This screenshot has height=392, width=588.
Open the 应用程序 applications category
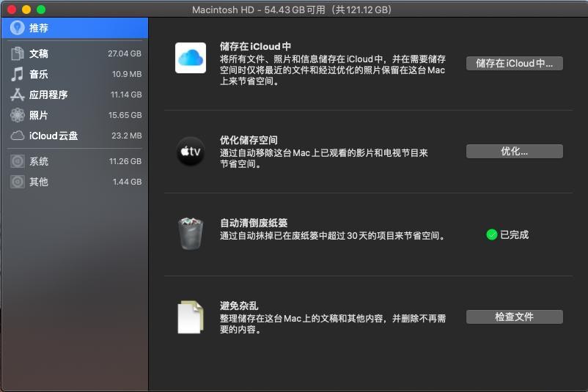pos(75,95)
